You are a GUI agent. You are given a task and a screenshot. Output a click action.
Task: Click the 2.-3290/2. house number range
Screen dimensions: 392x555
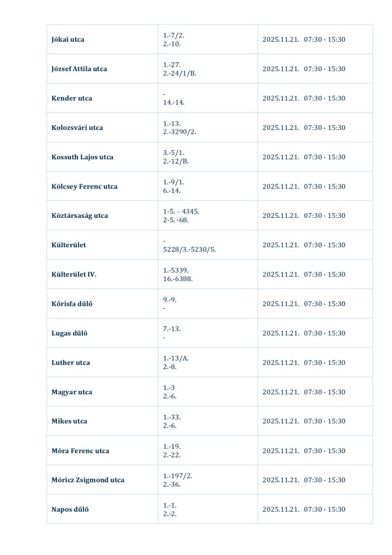(179, 132)
